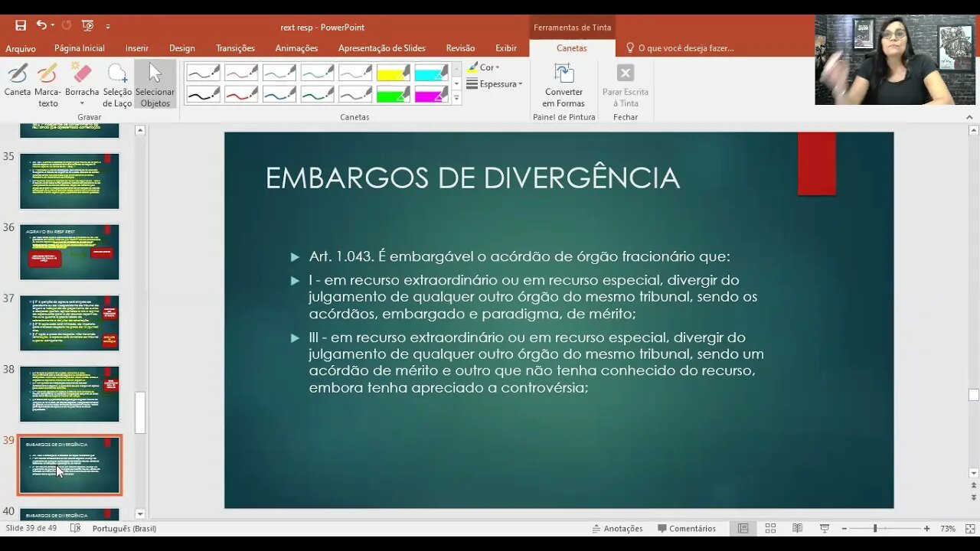Toggle the Anotações notes pane

[617, 529]
